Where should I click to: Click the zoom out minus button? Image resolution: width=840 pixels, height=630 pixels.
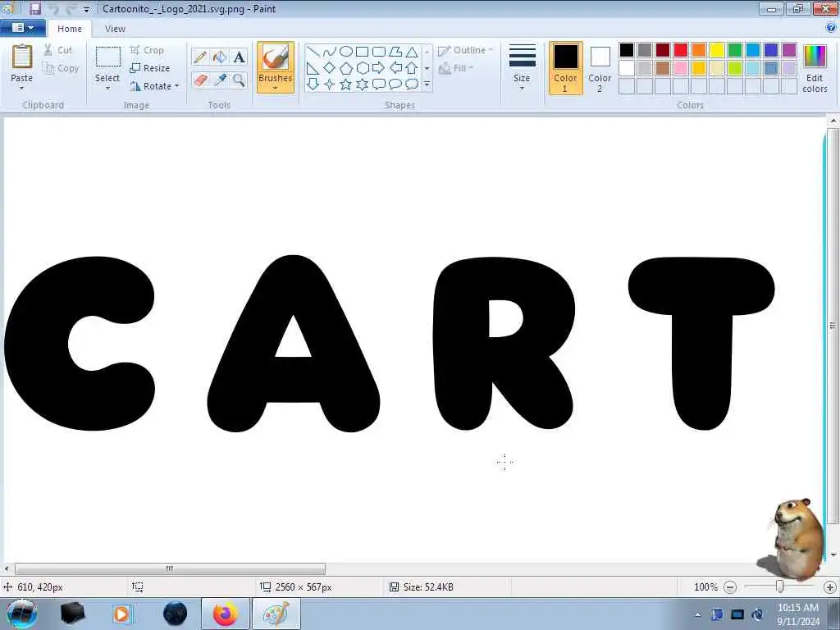[729, 587]
